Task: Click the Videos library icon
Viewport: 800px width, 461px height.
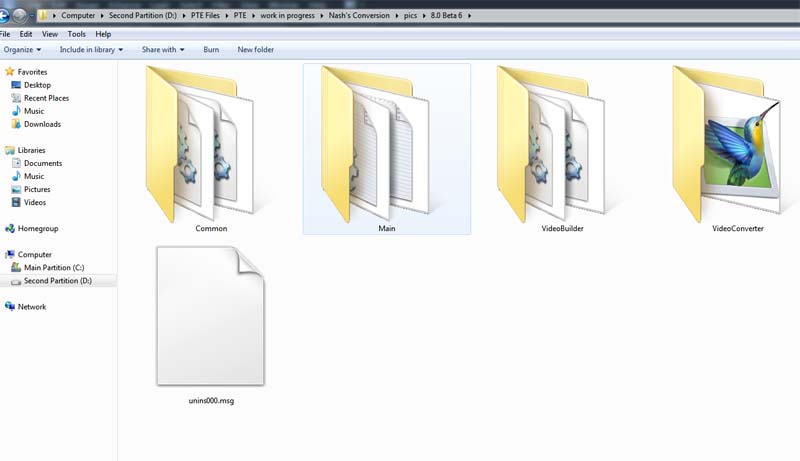Action: (x=16, y=202)
